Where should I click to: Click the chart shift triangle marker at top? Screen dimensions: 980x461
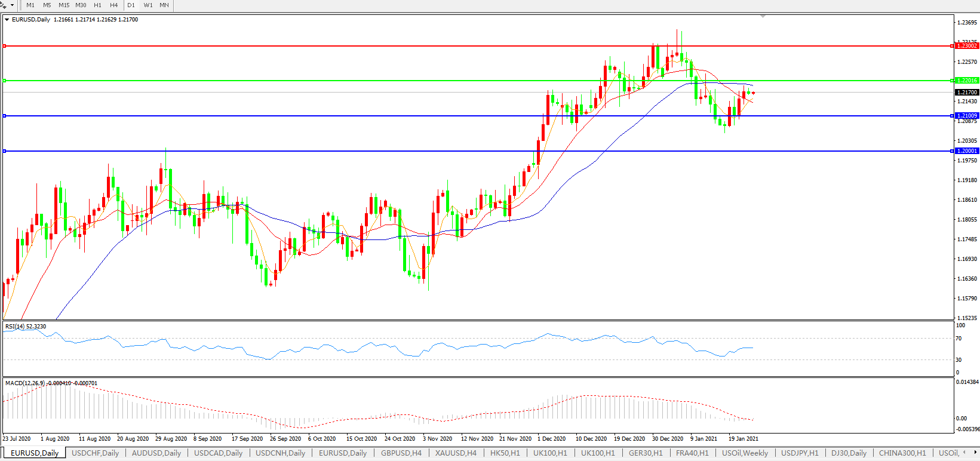(x=763, y=16)
